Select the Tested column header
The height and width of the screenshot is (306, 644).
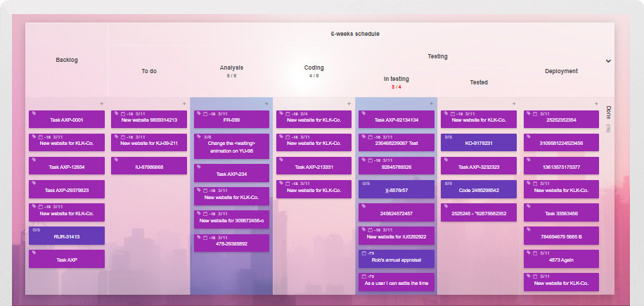pyautogui.click(x=479, y=82)
